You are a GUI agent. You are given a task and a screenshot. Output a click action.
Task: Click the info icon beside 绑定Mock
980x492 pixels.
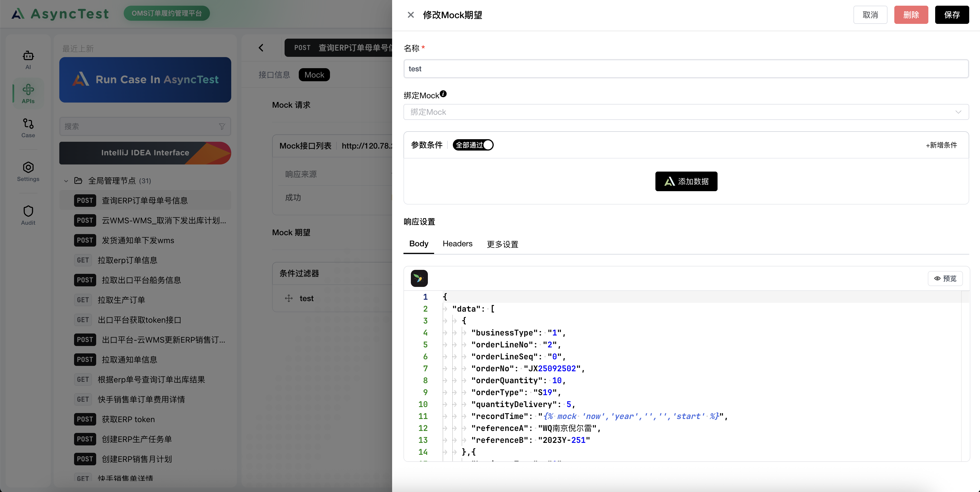tap(443, 94)
